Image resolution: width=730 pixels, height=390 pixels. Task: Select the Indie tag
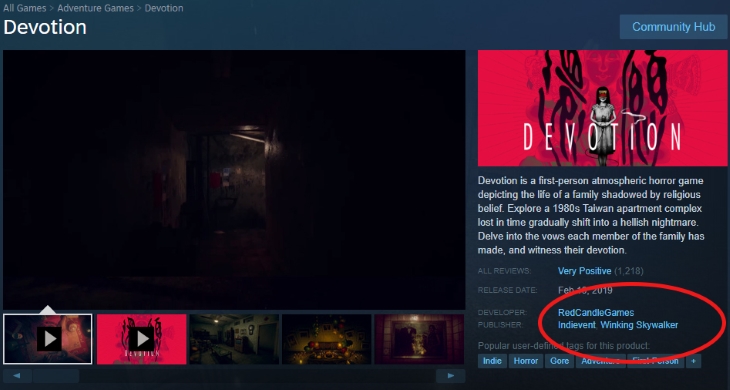492,361
